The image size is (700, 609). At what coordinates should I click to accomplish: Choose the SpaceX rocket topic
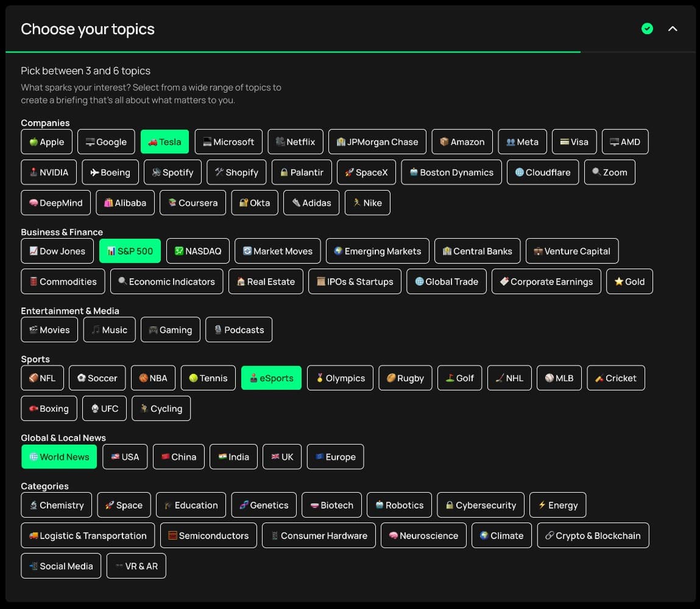(367, 172)
